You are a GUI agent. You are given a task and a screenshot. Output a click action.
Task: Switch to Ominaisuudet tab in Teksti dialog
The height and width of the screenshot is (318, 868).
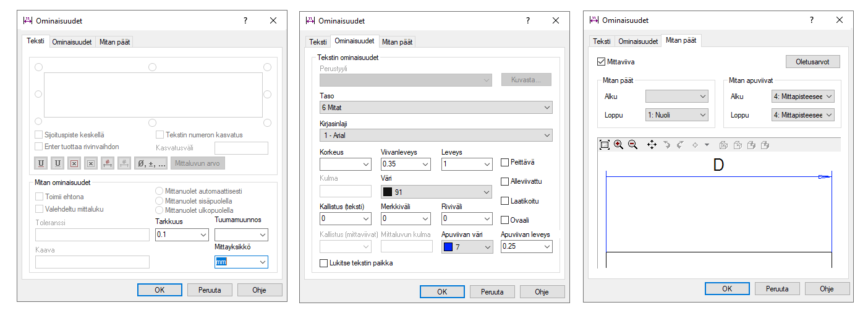coord(72,42)
